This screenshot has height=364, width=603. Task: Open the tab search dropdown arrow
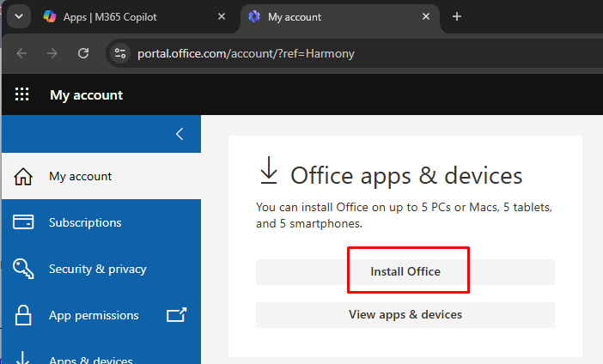[19, 16]
